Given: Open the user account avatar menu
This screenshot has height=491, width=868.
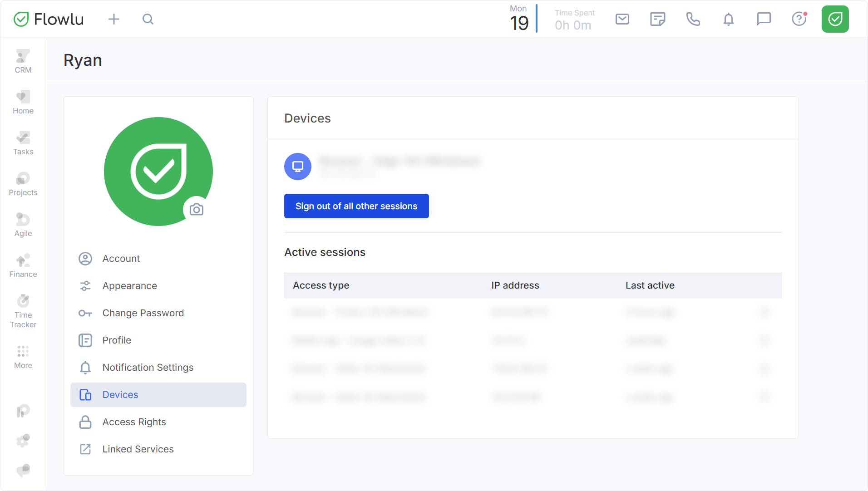Looking at the screenshot, I should [835, 19].
